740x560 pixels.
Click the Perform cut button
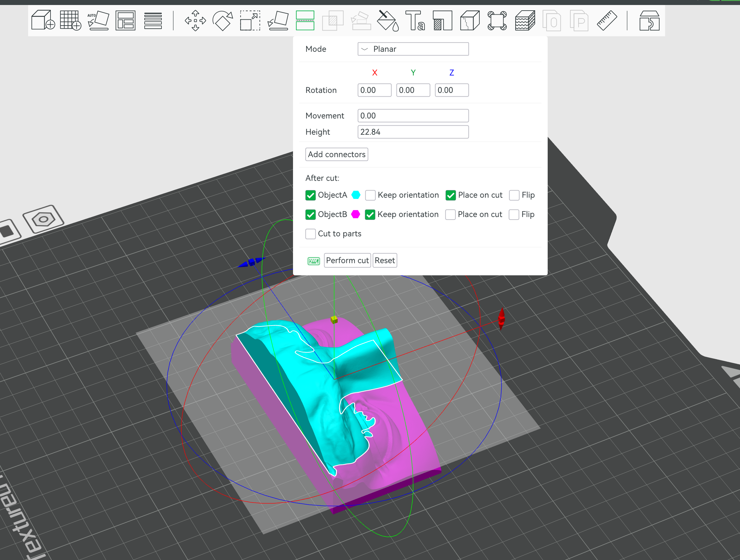347,260
